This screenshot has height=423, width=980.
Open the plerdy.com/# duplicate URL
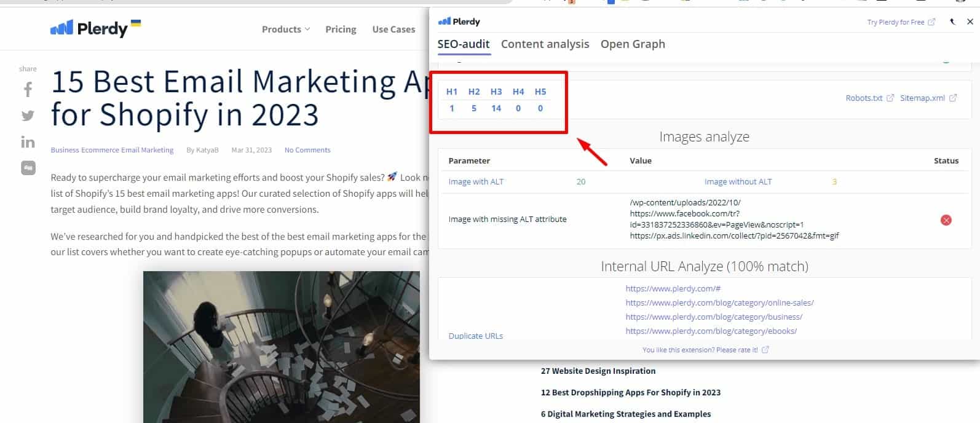pos(673,288)
